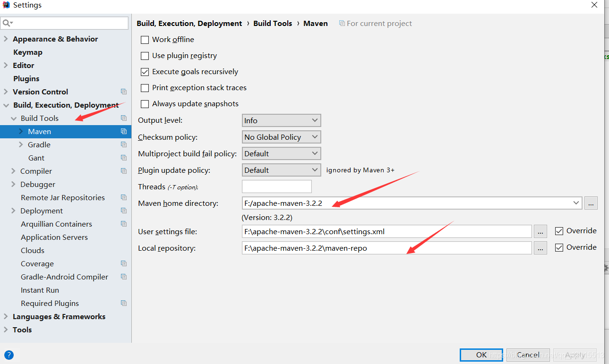
Task: Toggle Override for Local repository
Action: [559, 247]
